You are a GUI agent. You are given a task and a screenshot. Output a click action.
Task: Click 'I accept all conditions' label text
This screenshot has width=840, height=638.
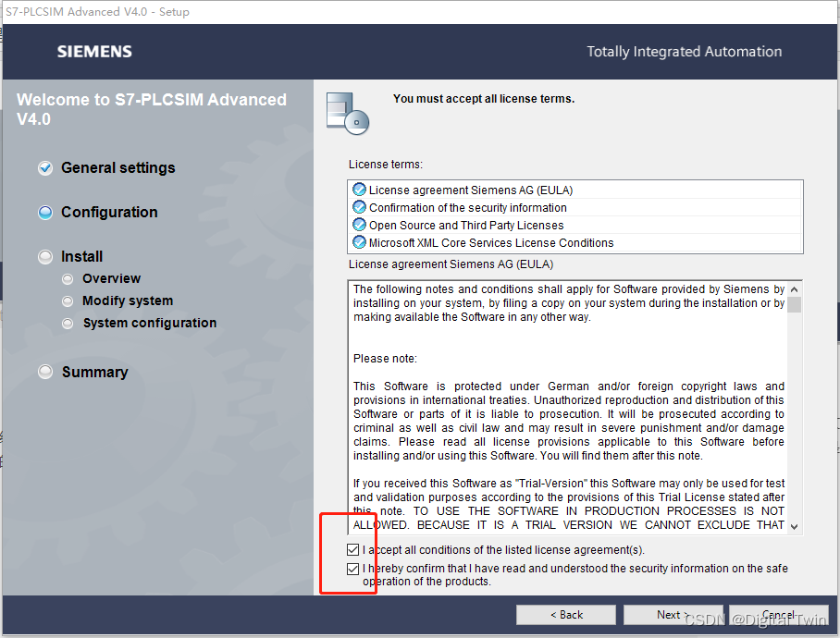click(503, 550)
